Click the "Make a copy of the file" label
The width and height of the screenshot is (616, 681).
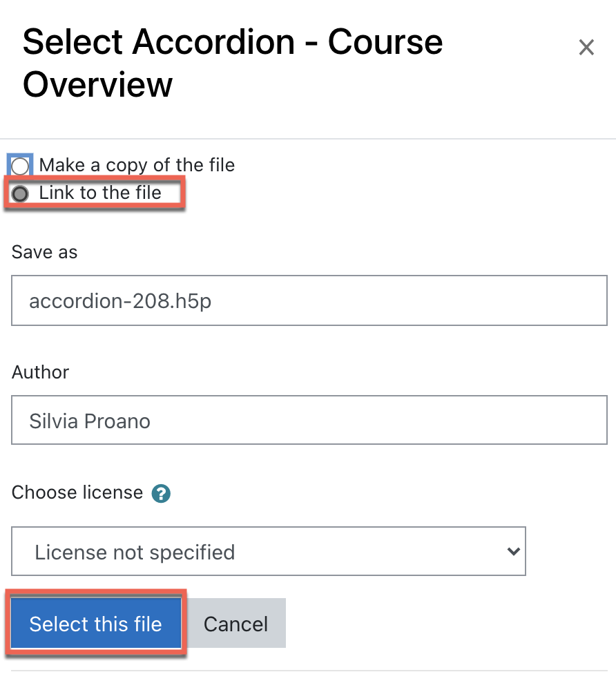(x=137, y=165)
